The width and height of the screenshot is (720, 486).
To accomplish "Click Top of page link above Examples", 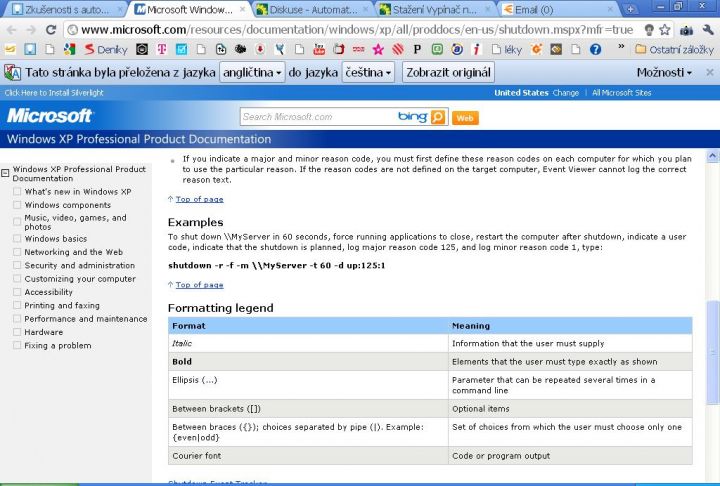I will [x=199, y=199].
